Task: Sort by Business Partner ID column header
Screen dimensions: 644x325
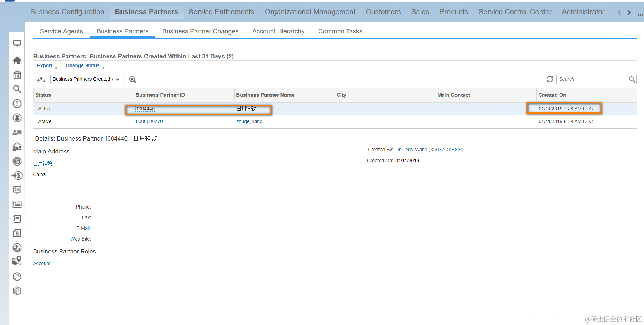Action: (x=184, y=95)
